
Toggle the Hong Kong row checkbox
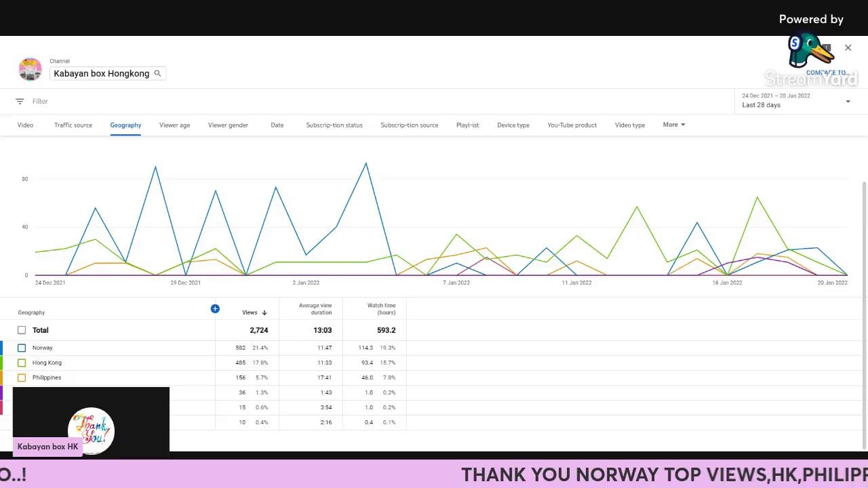tap(22, 363)
